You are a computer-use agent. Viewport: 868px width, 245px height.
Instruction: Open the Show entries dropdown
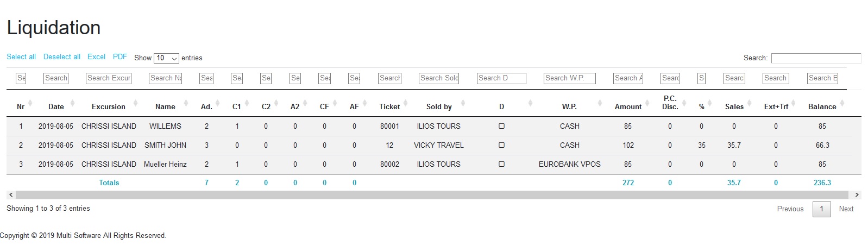(166, 58)
